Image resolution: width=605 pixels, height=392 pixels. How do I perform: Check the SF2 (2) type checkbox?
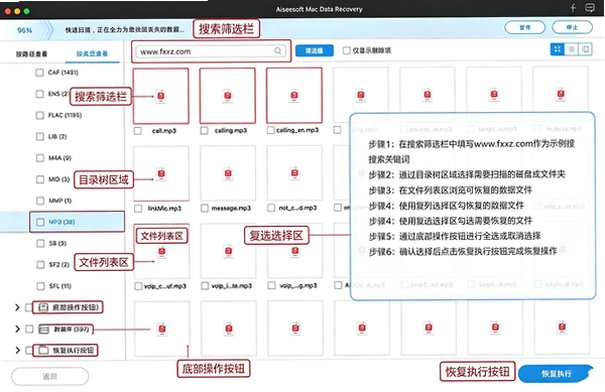40,265
